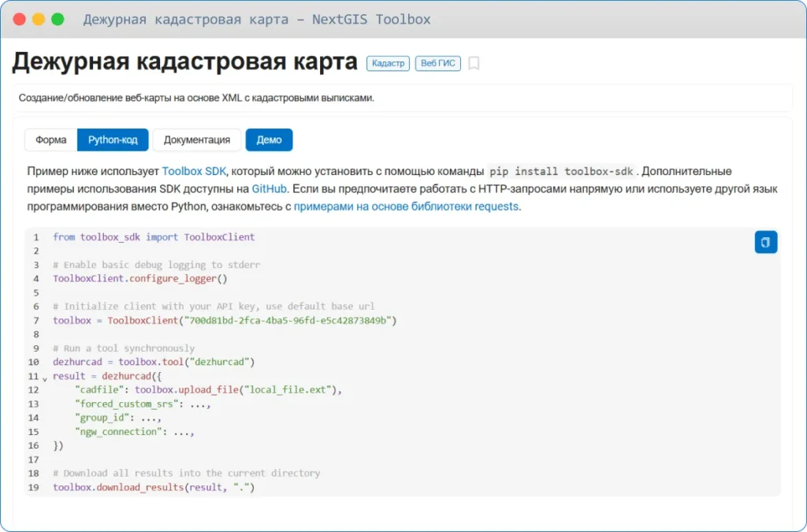Image resolution: width=807 pixels, height=532 pixels.
Task: Open the Документация tab
Action: point(196,140)
